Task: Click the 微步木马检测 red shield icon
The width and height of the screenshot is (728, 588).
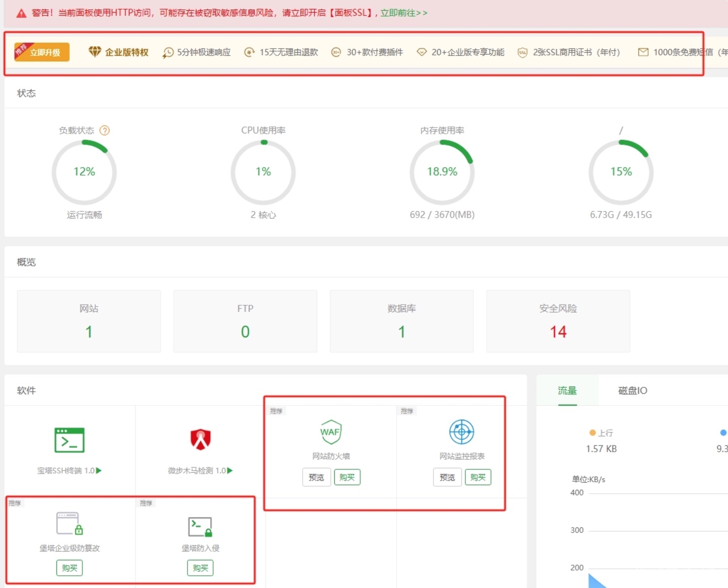Action: 200,439
